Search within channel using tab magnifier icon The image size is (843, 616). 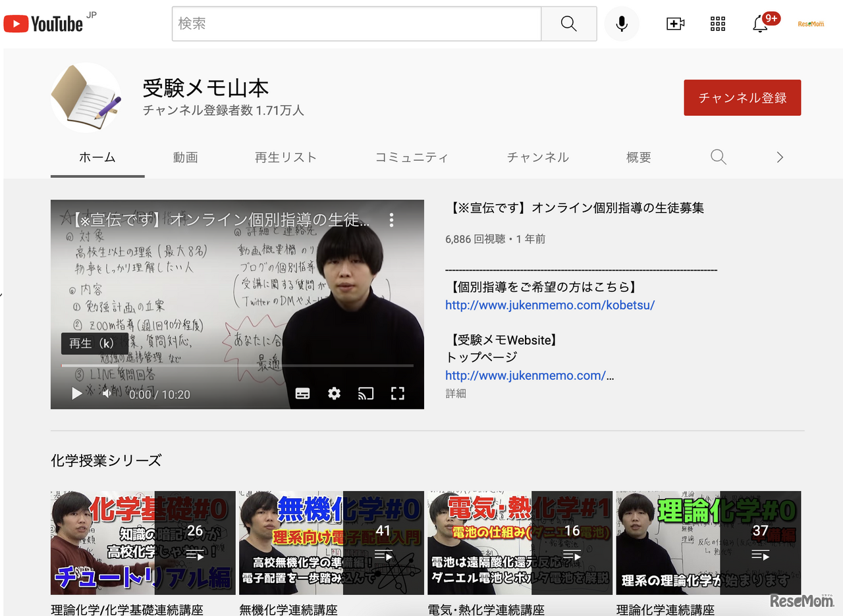tap(718, 157)
